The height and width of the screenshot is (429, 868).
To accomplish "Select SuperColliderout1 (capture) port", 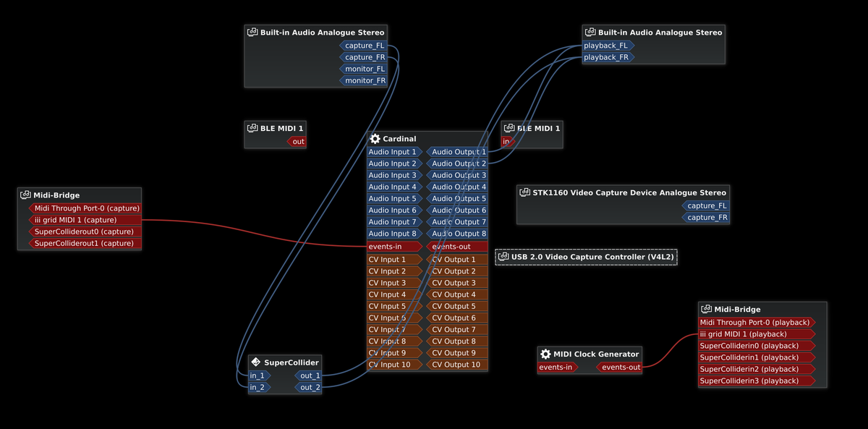I will tap(85, 243).
